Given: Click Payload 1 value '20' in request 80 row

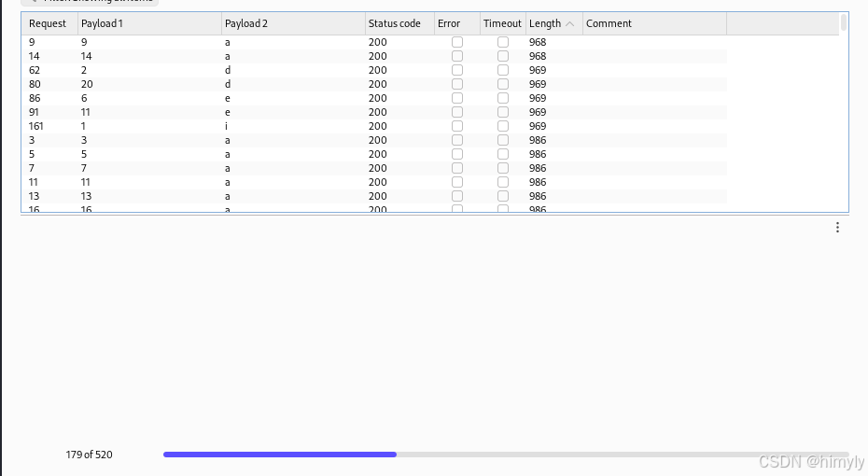Looking at the screenshot, I should point(87,84).
